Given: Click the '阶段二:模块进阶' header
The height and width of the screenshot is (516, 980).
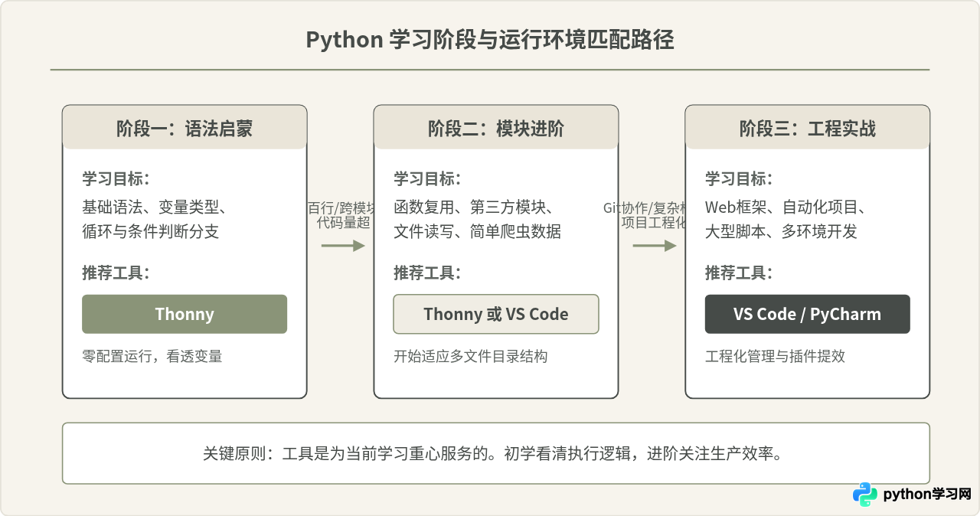Looking at the screenshot, I should pos(496,128).
